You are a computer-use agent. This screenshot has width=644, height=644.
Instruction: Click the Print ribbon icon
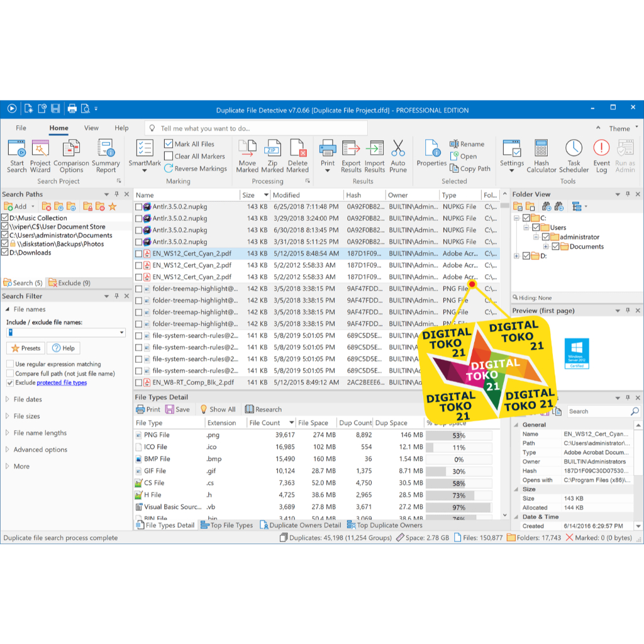327,148
